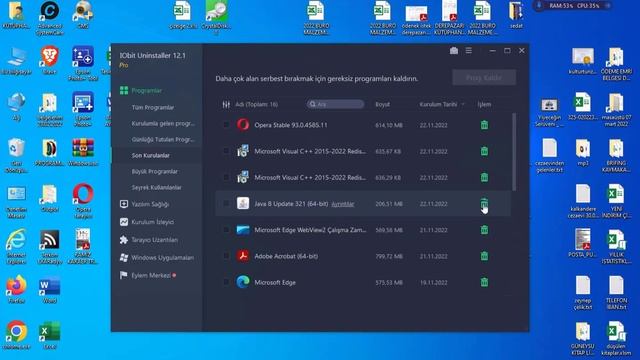Select the Adobe Acrobat (64-bit) row text

[286, 256]
